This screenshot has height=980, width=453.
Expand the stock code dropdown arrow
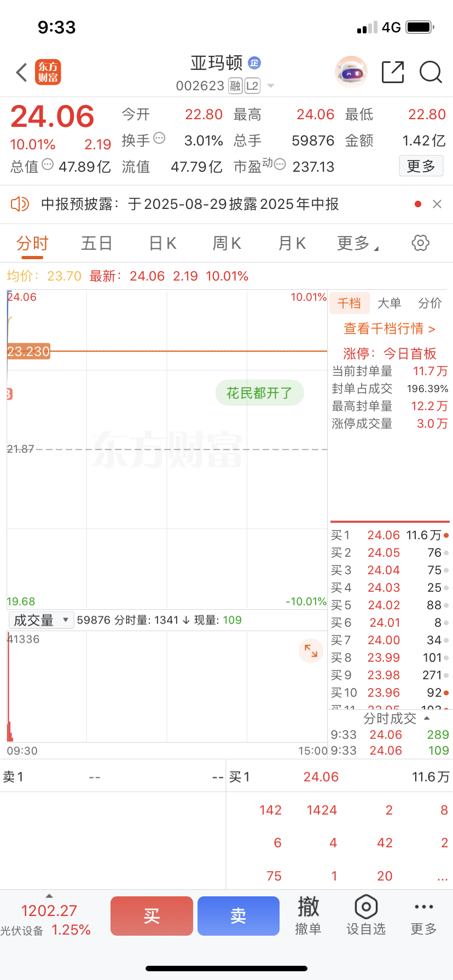[x=270, y=86]
